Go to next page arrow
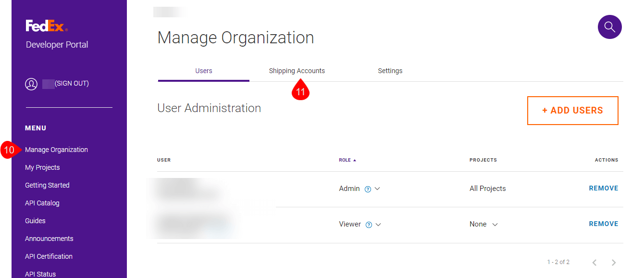The width and height of the screenshot is (644, 278). [613, 263]
